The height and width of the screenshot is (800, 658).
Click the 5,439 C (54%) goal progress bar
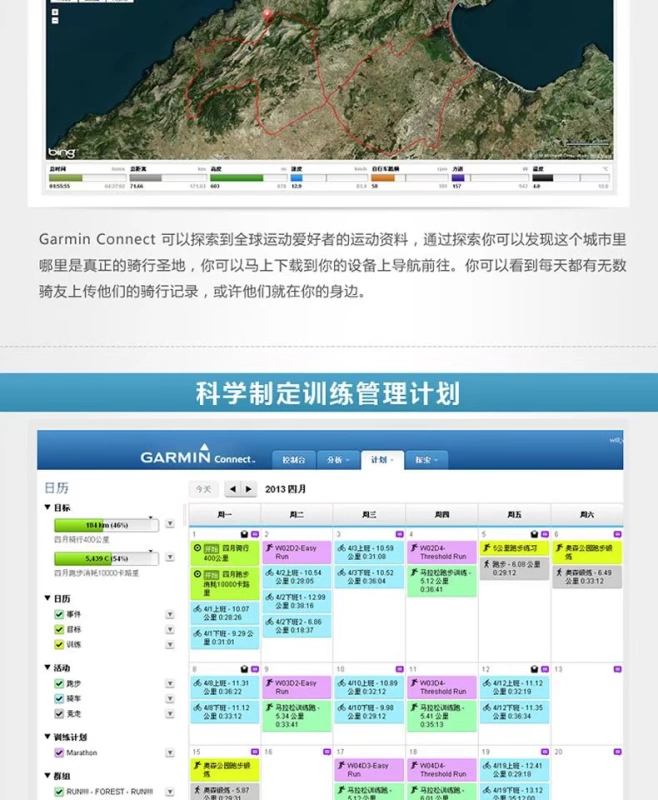(x=107, y=559)
